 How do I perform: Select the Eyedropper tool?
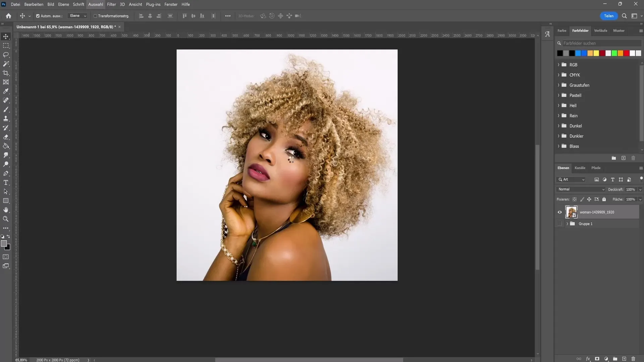pyautogui.click(x=6, y=91)
